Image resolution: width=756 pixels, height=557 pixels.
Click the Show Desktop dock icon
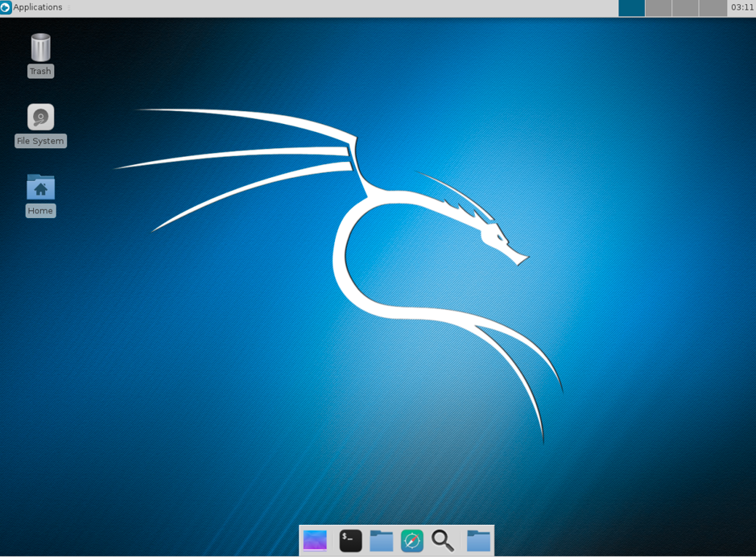(x=315, y=541)
